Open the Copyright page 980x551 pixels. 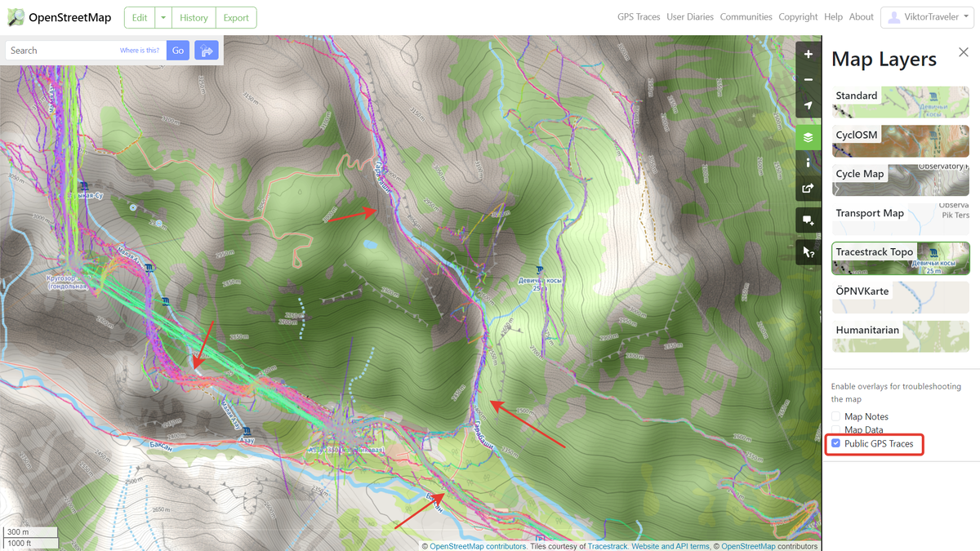(x=798, y=17)
